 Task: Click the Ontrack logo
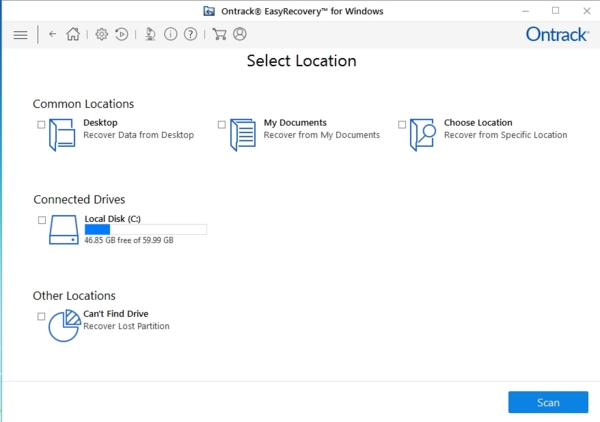(558, 34)
